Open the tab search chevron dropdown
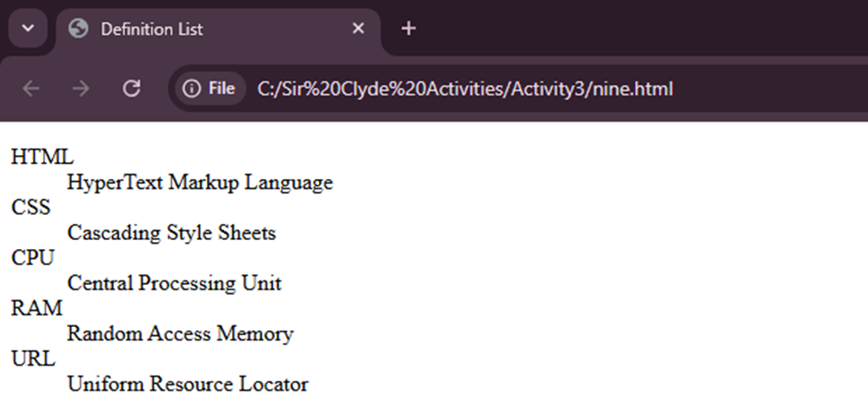The width and height of the screenshot is (868, 405). point(27,29)
